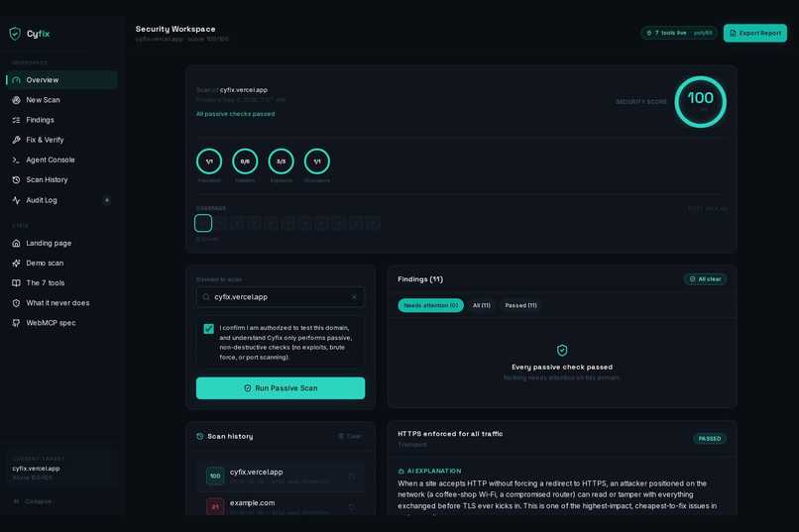Focus the domain to scan input
This screenshot has width=799, height=532.
point(281,297)
